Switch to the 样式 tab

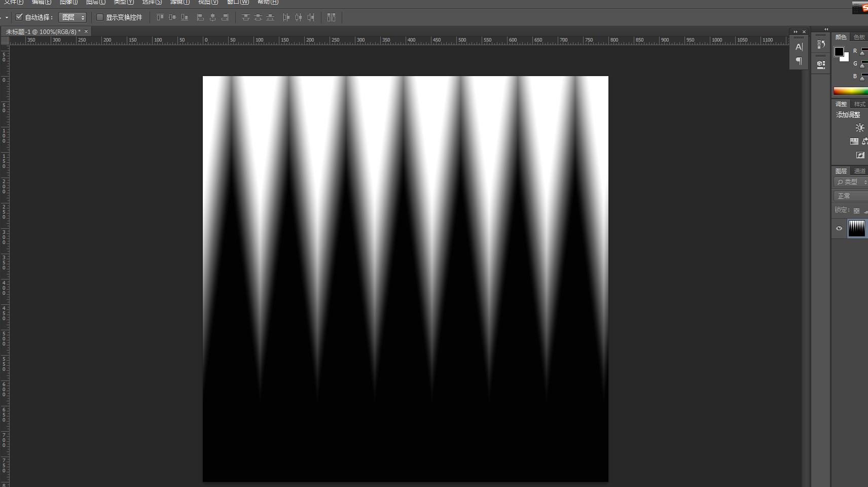pos(859,104)
